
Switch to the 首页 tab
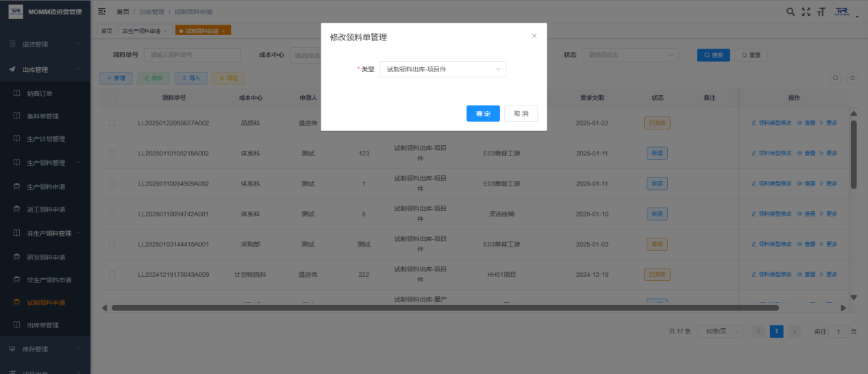(x=106, y=31)
